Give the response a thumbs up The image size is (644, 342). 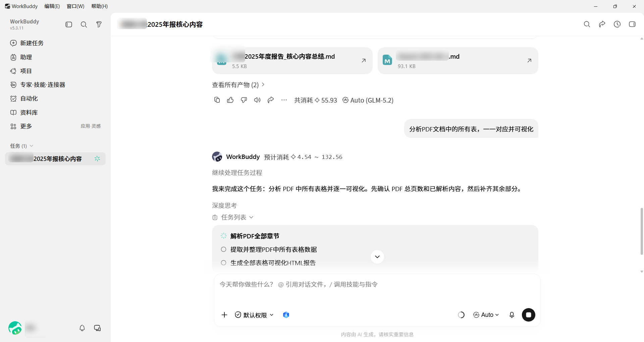(x=230, y=100)
